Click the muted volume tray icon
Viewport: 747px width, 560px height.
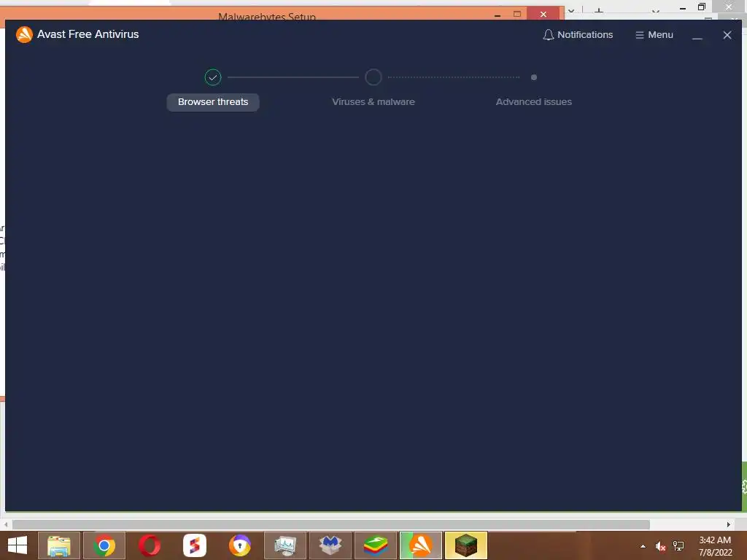pos(660,546)
